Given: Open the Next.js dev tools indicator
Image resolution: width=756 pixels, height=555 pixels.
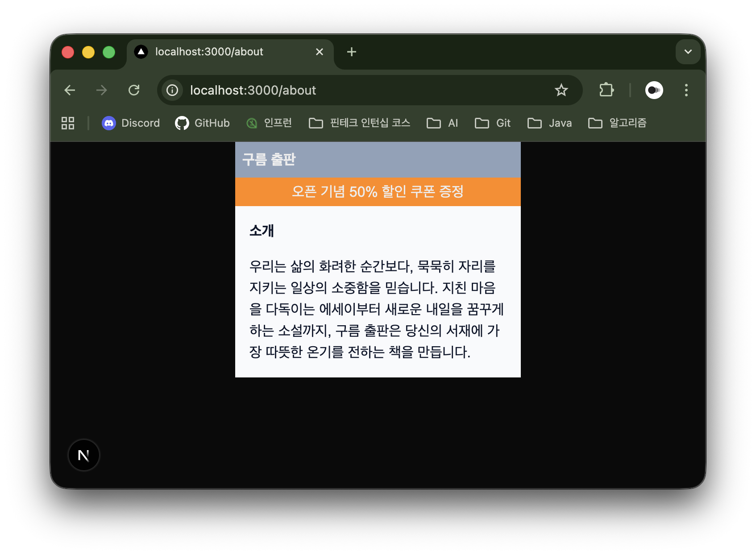Looking at the screenshot, I should [x=83, y=455].
